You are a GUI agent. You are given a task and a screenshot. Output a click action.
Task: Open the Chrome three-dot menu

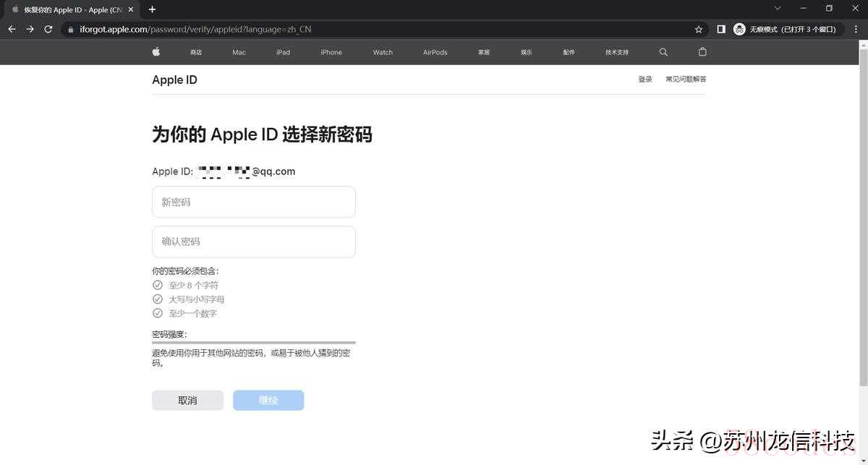click(855, 29)
